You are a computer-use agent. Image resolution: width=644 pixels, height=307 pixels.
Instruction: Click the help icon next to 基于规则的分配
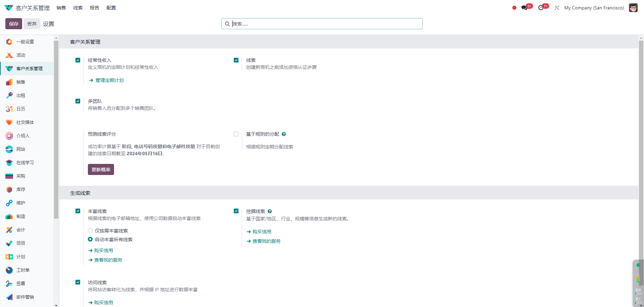[284, 134]
